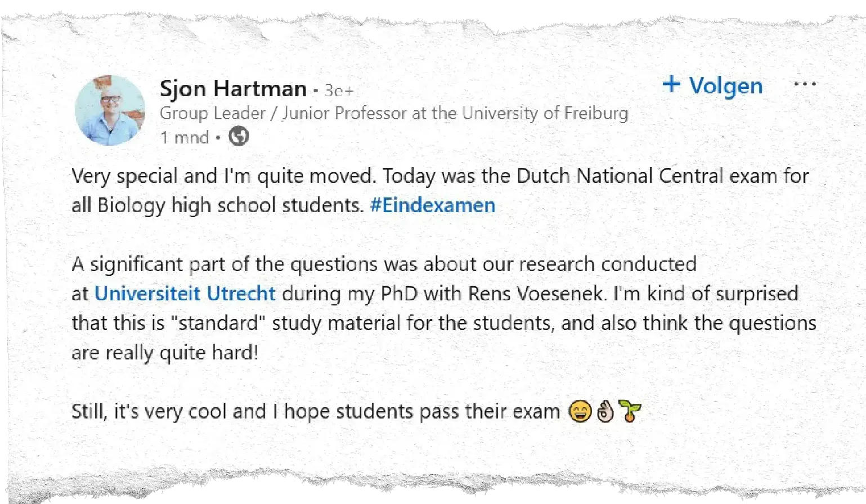Click the 'are really quite hard!' line
This screenshot has height=504, width=866.
click(165, 353)
